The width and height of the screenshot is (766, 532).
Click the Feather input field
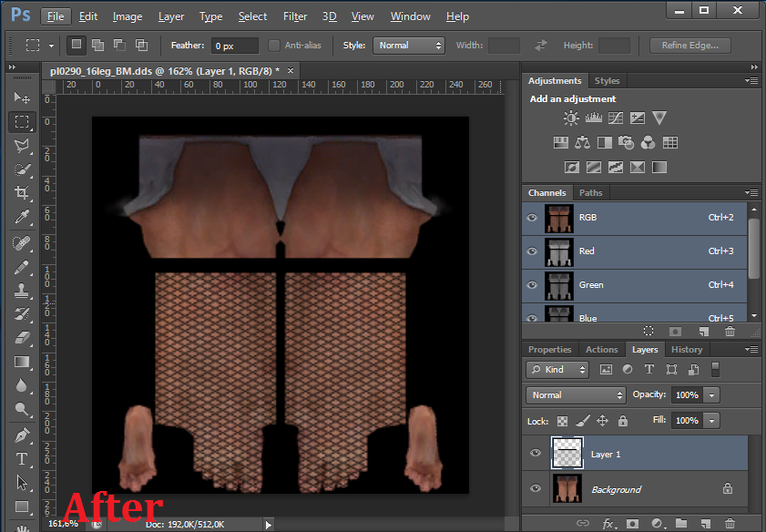[x=235, y=46]
